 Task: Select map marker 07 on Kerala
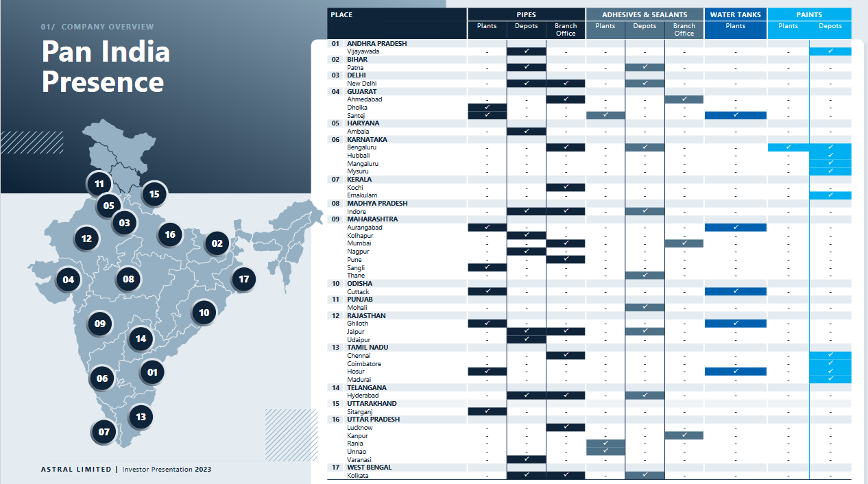[x=104, y=432]
